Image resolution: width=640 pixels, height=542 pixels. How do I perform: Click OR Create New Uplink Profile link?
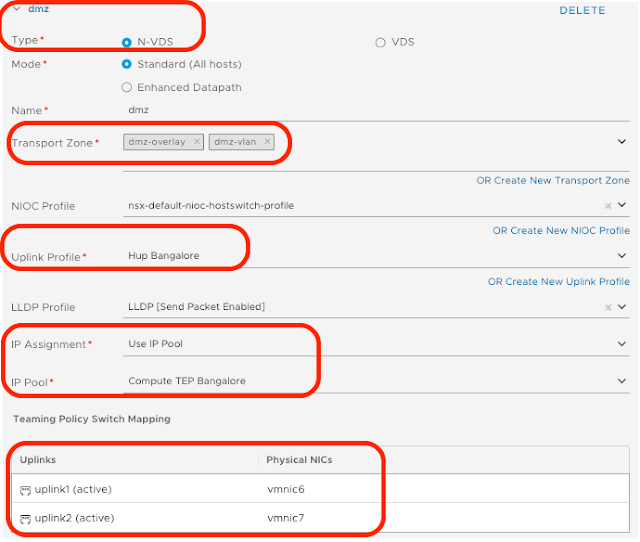pyautogui.click(x=558, y=282)
